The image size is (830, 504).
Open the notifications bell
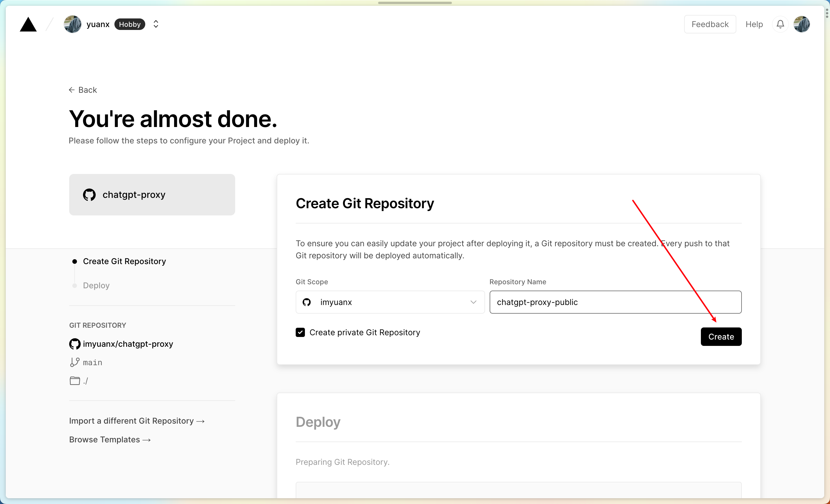click(780, 24)
